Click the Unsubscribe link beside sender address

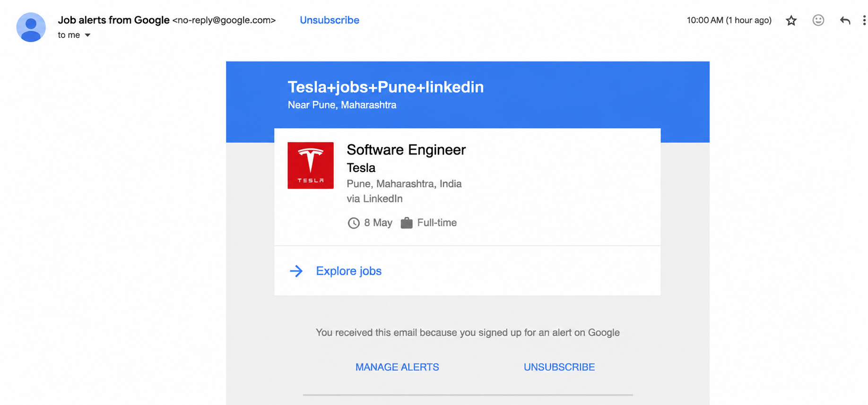330,20
